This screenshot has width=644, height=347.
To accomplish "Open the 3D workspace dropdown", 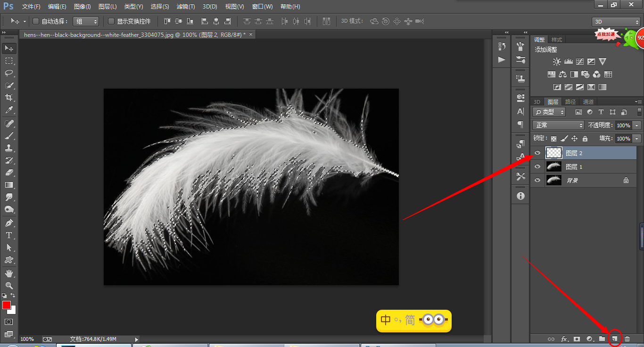I will coord(616,22).
